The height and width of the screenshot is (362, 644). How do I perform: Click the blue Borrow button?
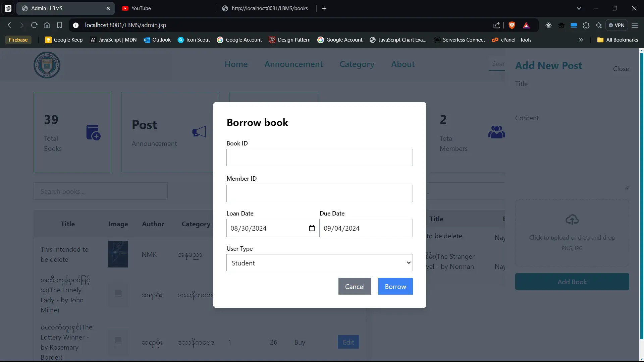(395, 286)
